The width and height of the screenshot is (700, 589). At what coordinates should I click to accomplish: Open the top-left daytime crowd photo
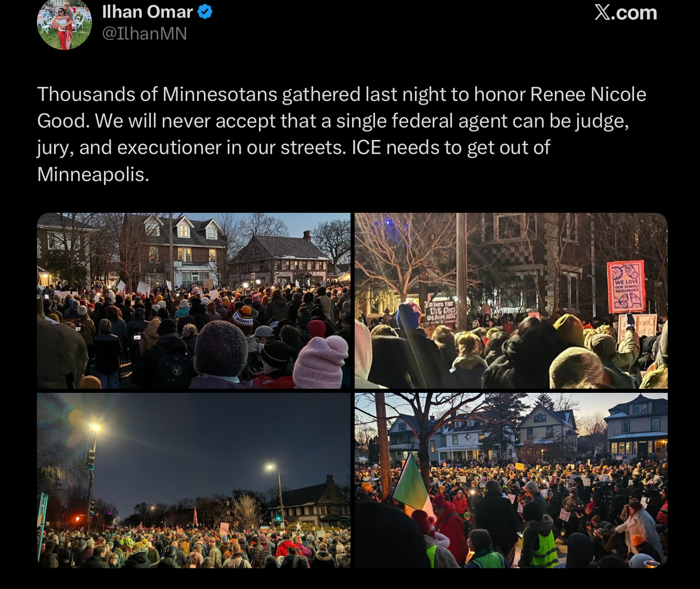(193, 301)
